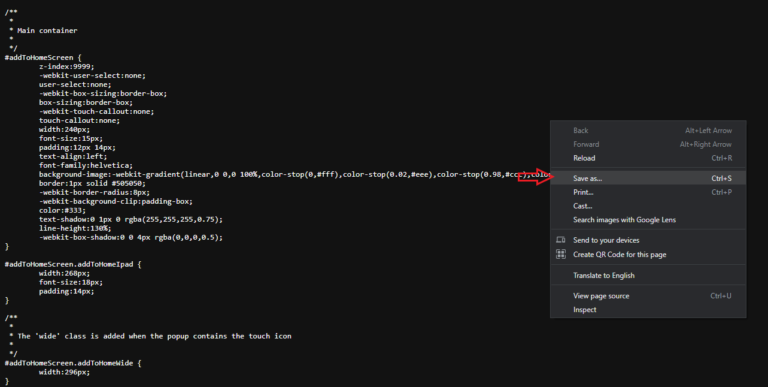
Task: Click the '#addToHomeScreen {' selector line
Action: [43, 57]
